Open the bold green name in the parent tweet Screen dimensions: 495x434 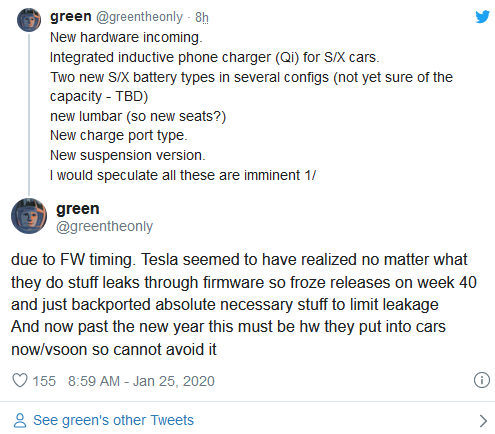pos(71,16)
